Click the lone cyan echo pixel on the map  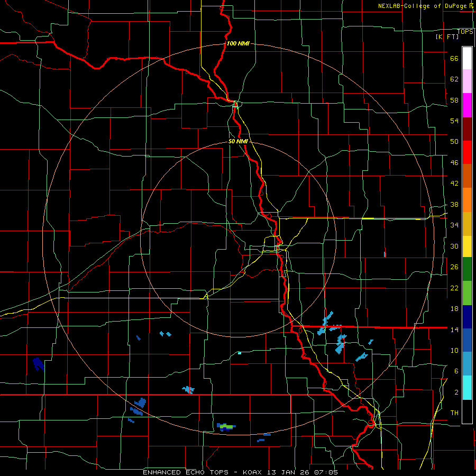point(240,353)
